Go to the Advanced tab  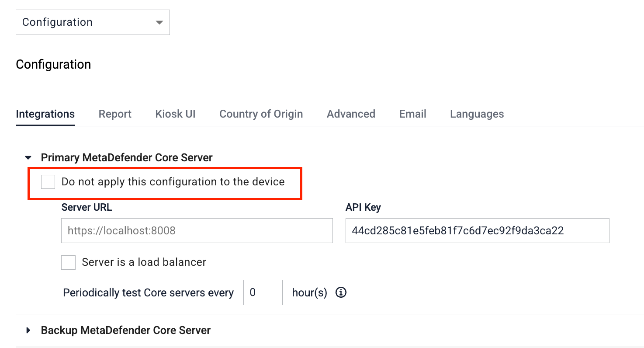[x=351, y=114]
